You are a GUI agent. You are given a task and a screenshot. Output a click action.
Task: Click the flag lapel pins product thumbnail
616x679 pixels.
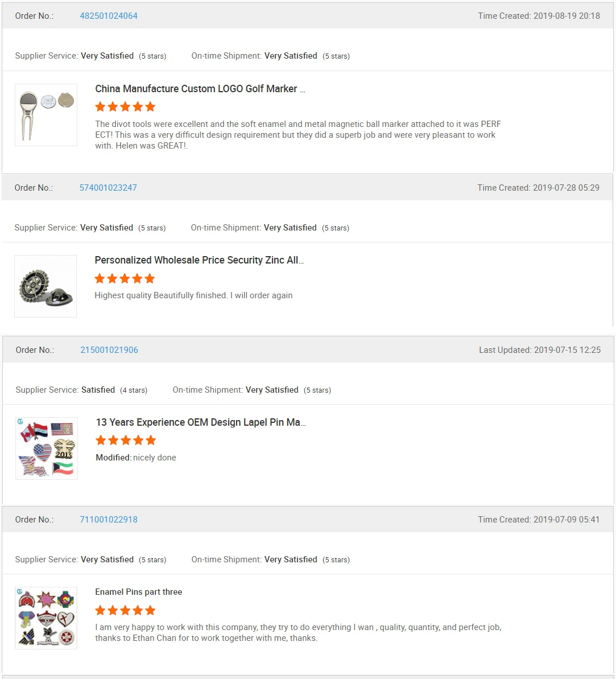[47, 448]
